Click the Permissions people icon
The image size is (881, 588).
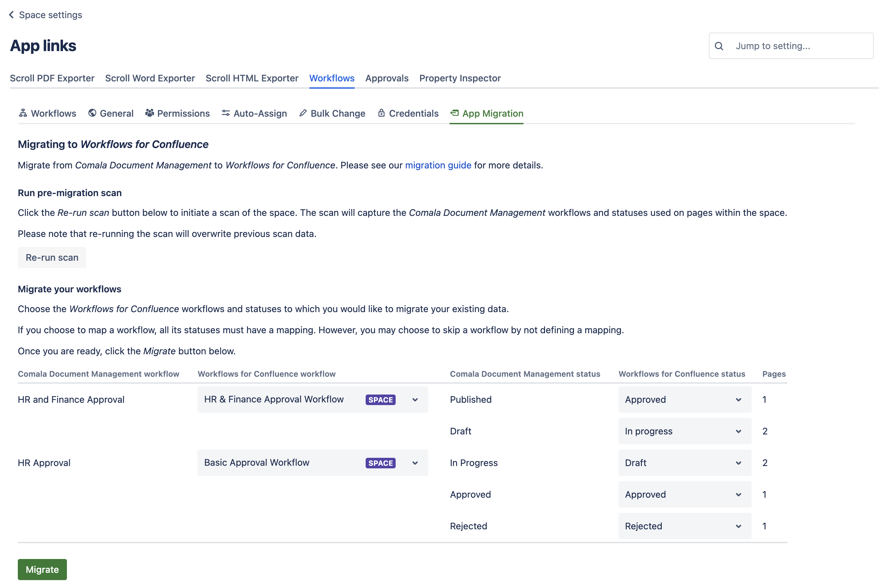coord(150,113)
